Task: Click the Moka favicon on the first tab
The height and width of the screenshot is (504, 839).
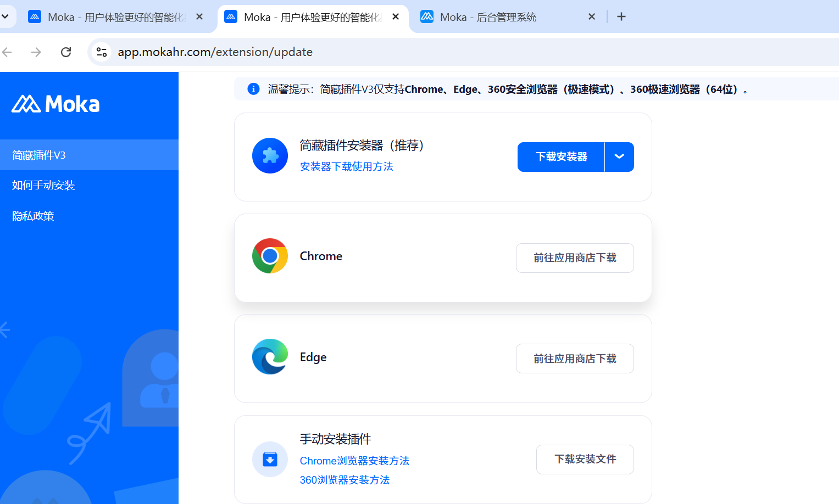Action: pos(35,17)
